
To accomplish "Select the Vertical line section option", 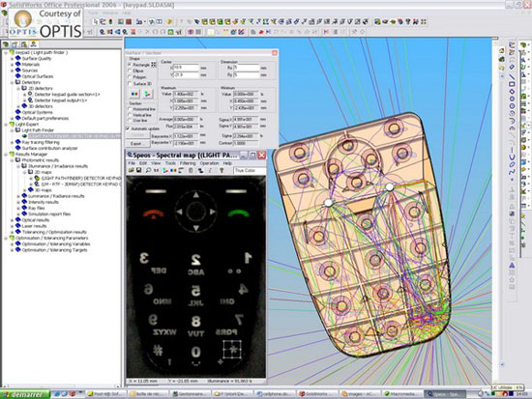I will coord(130,115).
